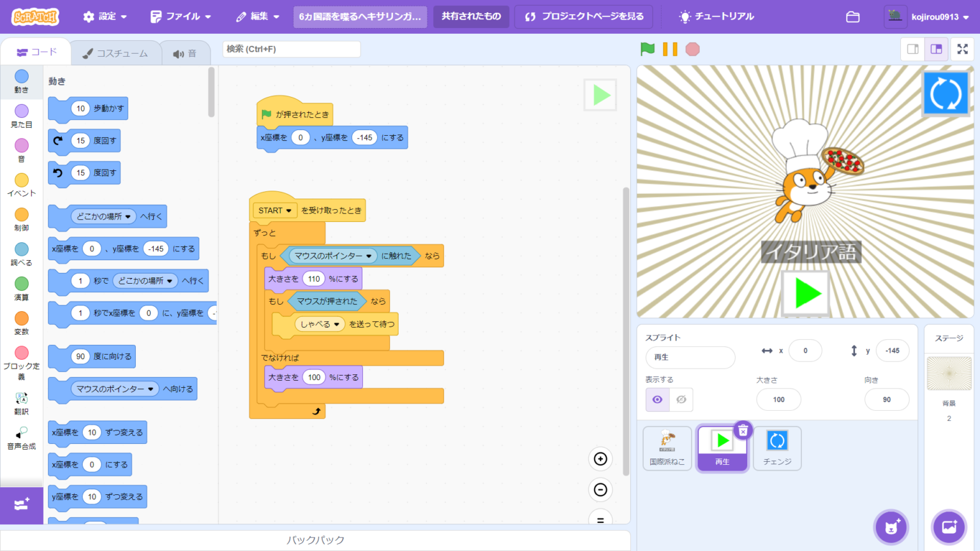Screen dimensions: 980x551
Task: Select the 制御 control category
Action: (22, 219)
